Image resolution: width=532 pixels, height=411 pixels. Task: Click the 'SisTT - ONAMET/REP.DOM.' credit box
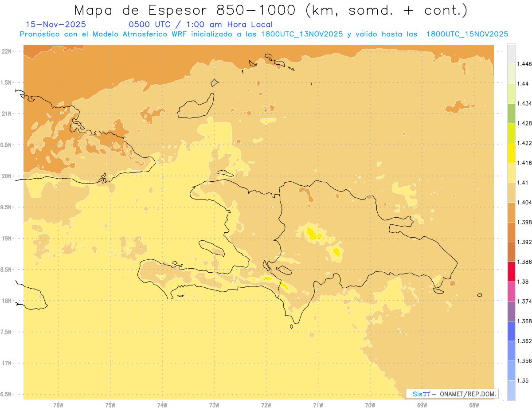[452, 394]
